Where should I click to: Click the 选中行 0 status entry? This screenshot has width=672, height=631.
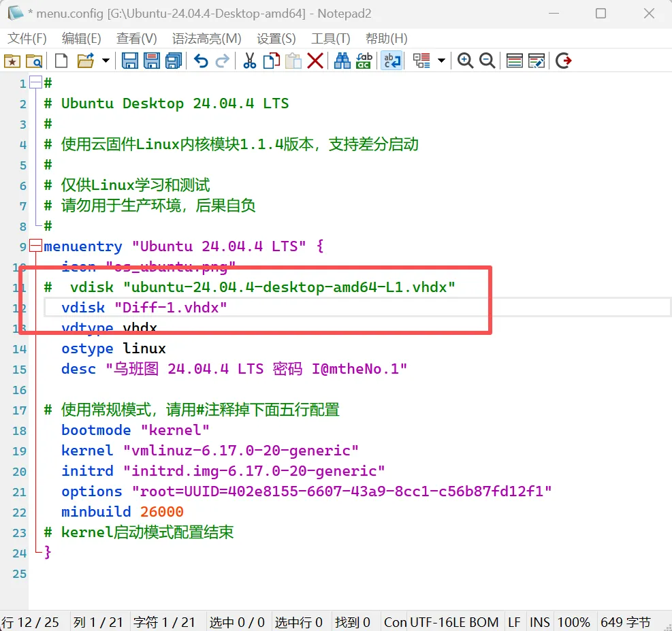tap(298, 622)
